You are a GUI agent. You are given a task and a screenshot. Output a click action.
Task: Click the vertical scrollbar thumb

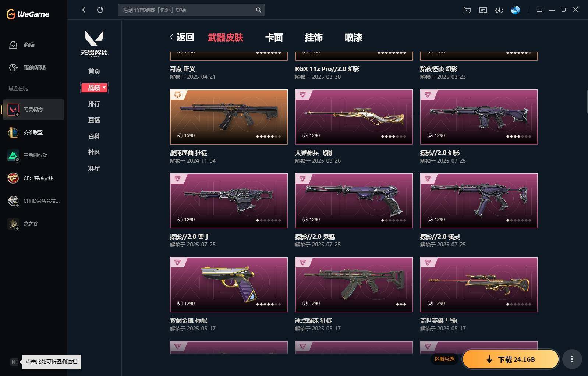pyautogui.click(x=587, y=101)
